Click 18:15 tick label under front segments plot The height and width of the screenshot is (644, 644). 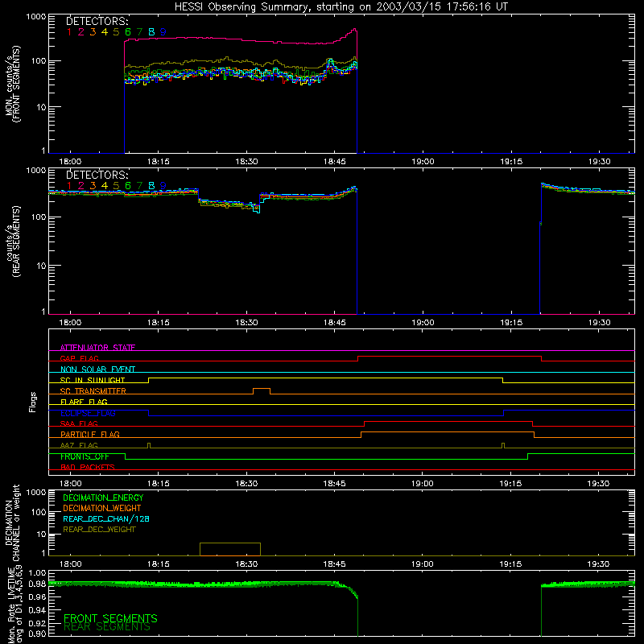point(159,162)
